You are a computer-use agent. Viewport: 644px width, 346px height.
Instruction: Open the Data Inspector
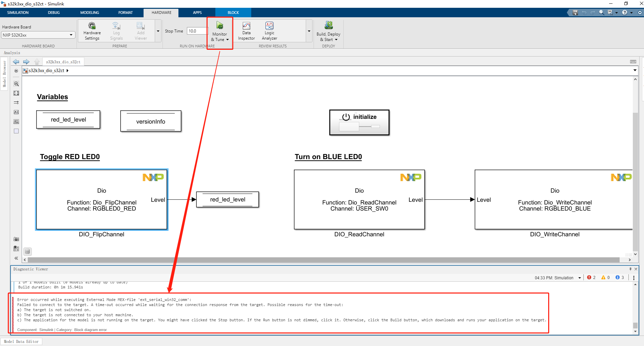click(x=246, y=30)
